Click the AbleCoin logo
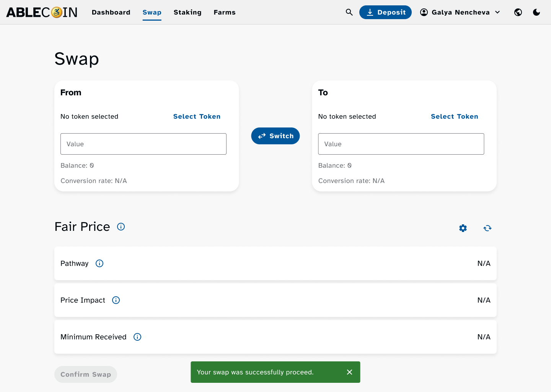 coord(42,12)
